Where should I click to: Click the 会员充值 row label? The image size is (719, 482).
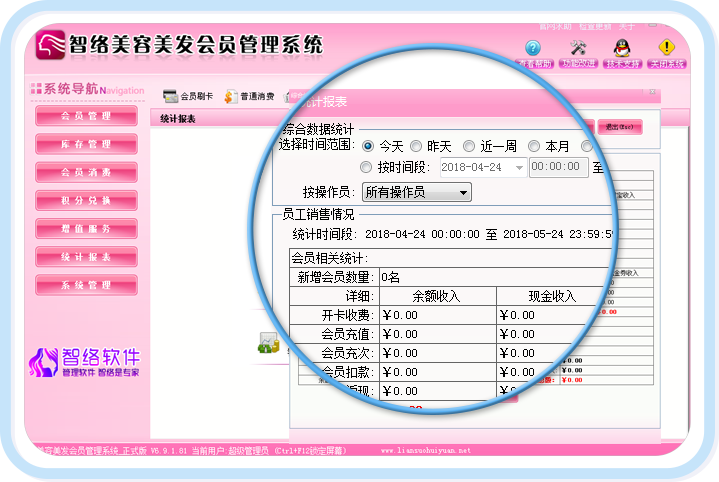[x=348, y=334]
